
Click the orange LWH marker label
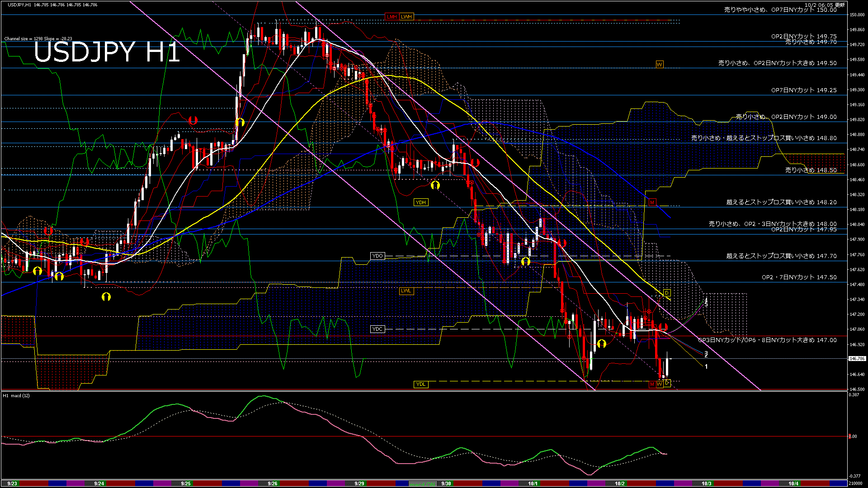pos(406,17)
